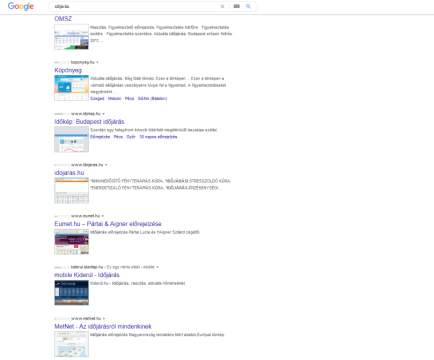Image resolution: width=434 pixels, height=360 pixels.
Task: Open the Pécs sitelink under Időkép
Action: pos(118,137)
